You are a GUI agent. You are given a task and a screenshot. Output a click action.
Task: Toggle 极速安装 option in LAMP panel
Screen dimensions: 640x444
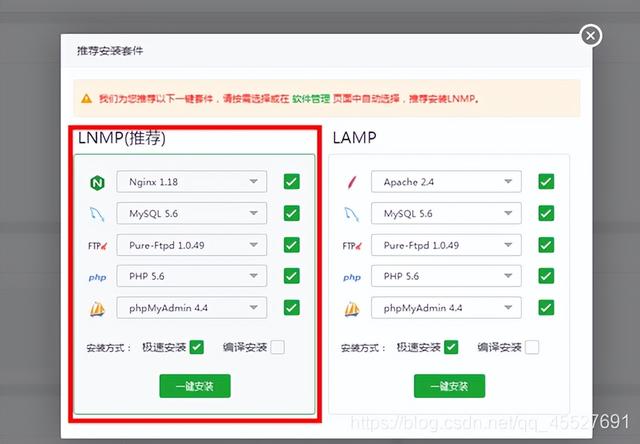tap(451, 347)
